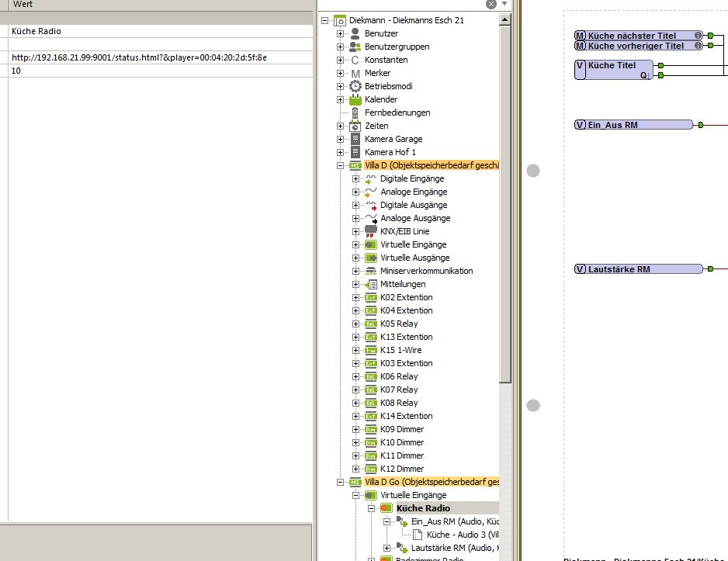Image resolution: width=728 pixels, height=561 pixels.
Task: Expand the Virtuelle Ausgänge node under Villa D
Action: coord(355,258)
